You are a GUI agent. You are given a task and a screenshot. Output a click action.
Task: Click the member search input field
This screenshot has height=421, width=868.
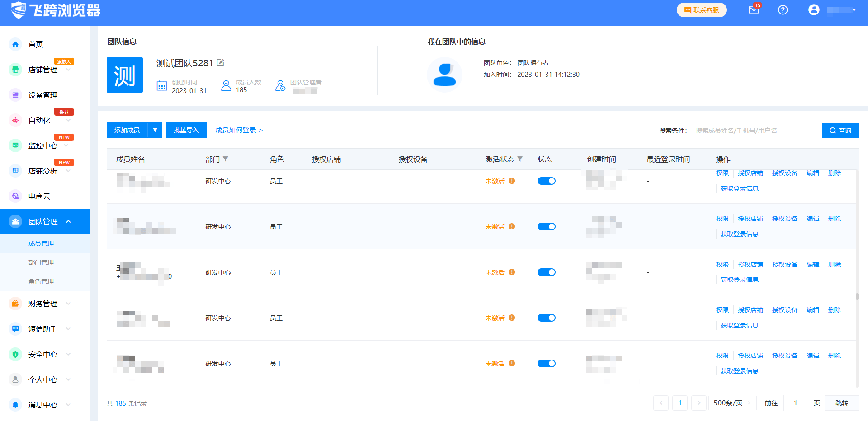point(754,131)
